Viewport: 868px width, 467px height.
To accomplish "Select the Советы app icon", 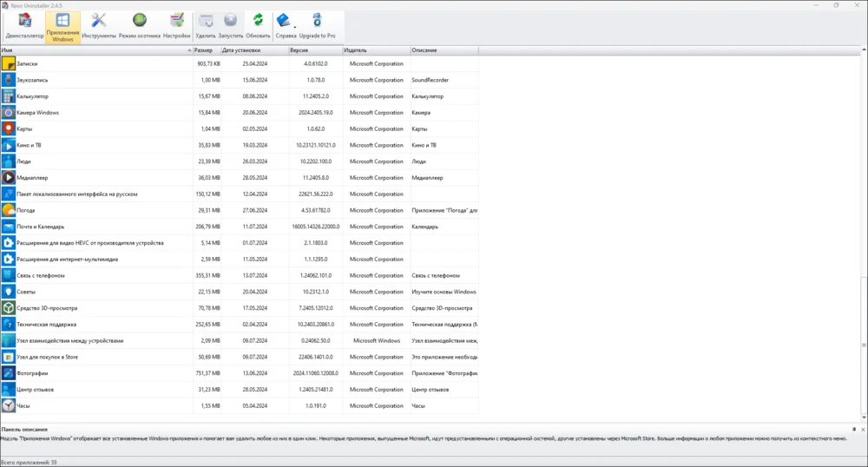I will (9, 292).
